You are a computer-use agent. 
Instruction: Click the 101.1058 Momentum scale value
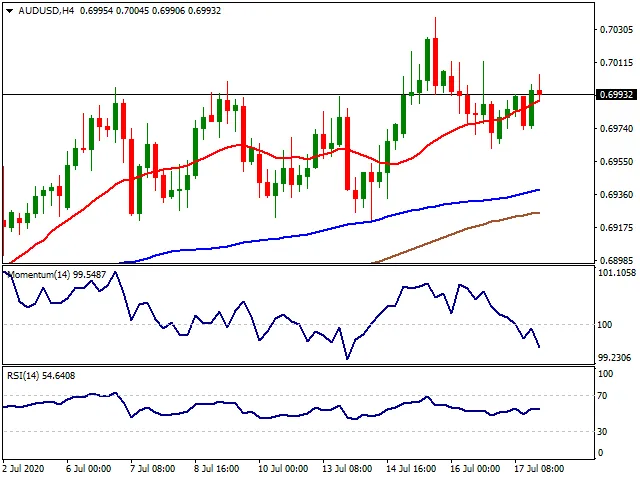(x=617, y=273)
